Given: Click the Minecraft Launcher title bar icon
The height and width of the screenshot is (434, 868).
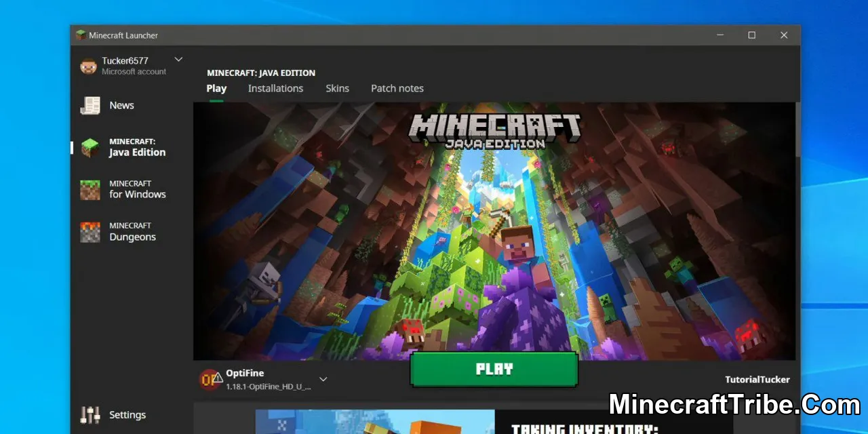Looking at the screenshot, I should coord(81,35).
